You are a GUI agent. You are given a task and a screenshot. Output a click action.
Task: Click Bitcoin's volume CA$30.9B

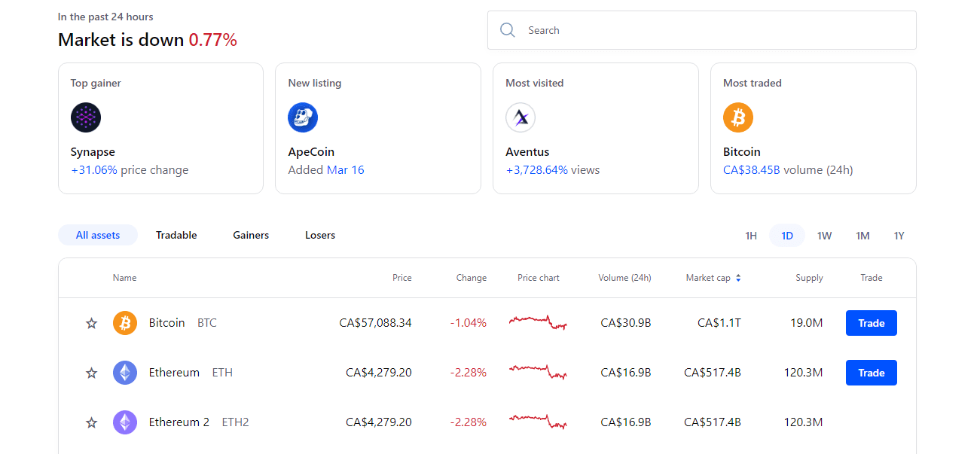(626, 323)
